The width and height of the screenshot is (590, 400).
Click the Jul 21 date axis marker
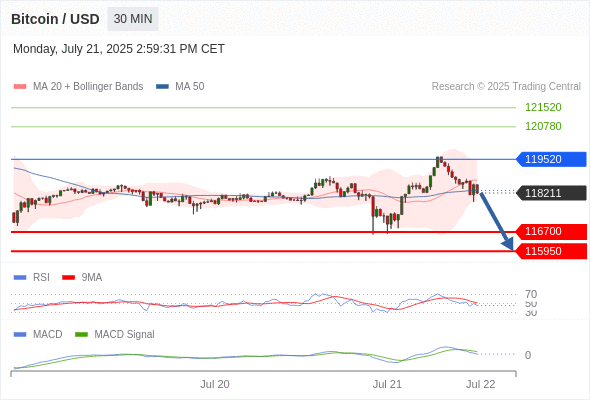coord(387,384)
